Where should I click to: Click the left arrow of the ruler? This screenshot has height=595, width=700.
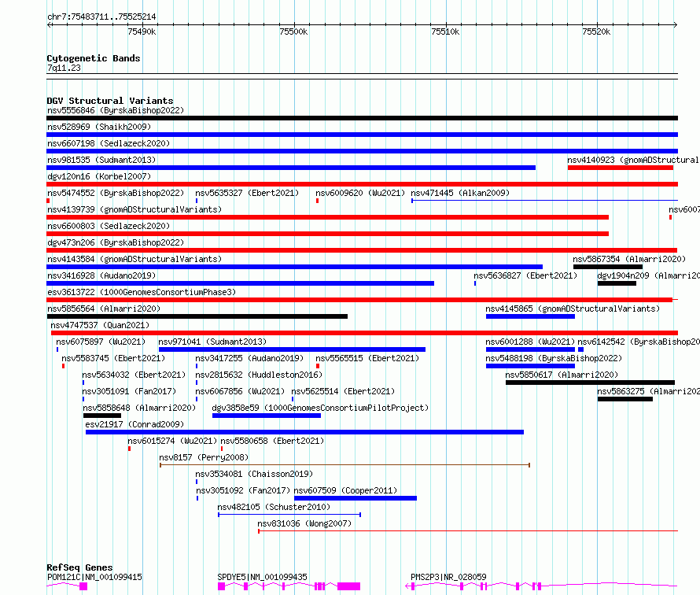click(49, 24)
